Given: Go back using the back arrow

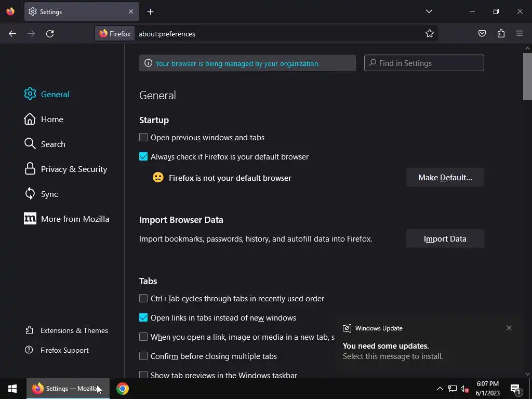Looking at the screenshot, I should click(12, 34).
